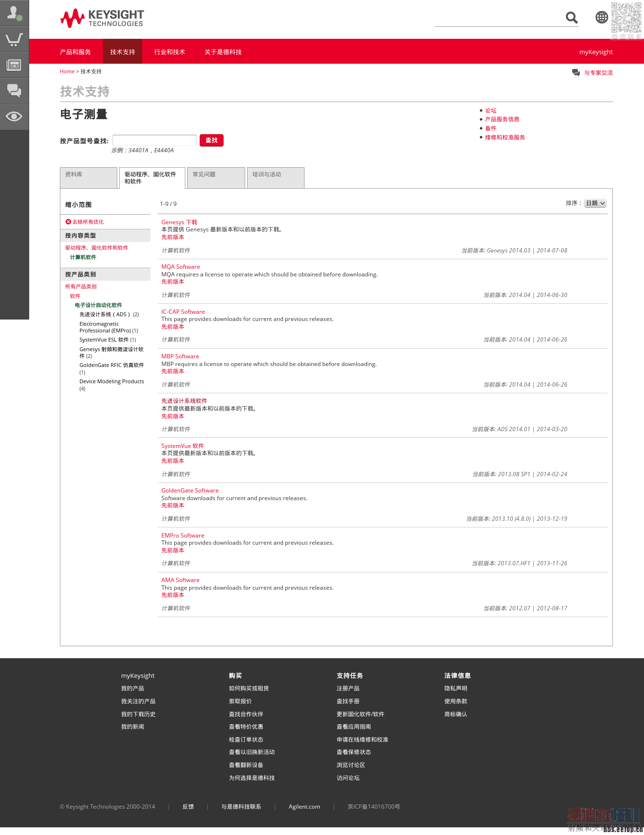Switch to the 常见问题 tab

click(x=216, y=178)
